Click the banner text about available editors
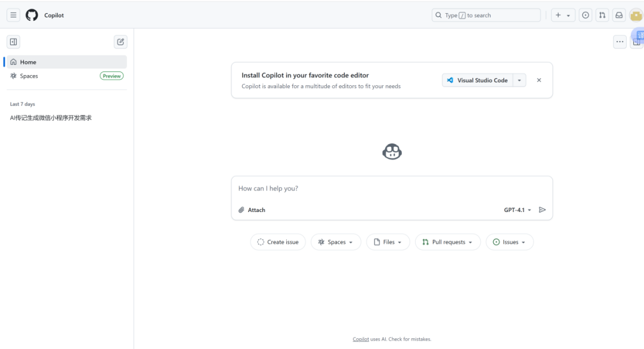The width and height of the screenshot is (644, 349). pos(321,86)
